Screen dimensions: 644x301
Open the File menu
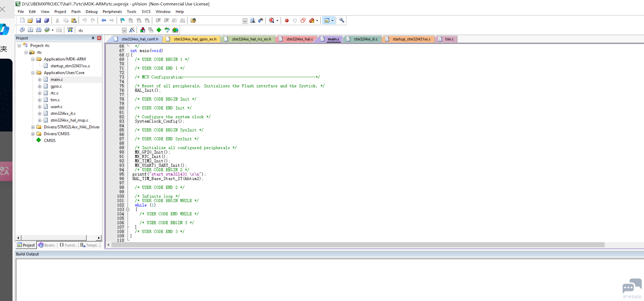tap(21, 12)
